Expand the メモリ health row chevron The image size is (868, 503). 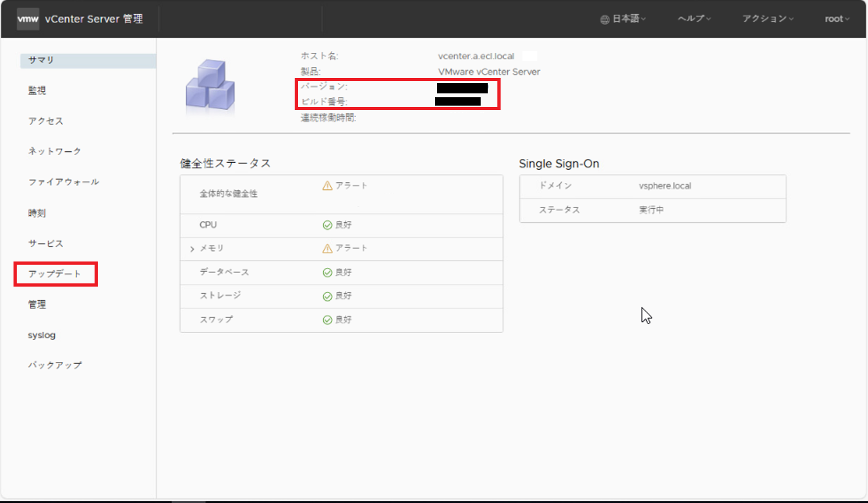point(192,249)
